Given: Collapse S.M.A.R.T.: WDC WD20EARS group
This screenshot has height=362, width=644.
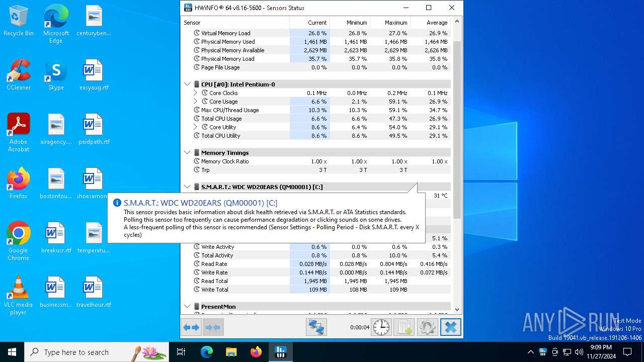Looking at the screenshot, I should click(x=187, y=187).
